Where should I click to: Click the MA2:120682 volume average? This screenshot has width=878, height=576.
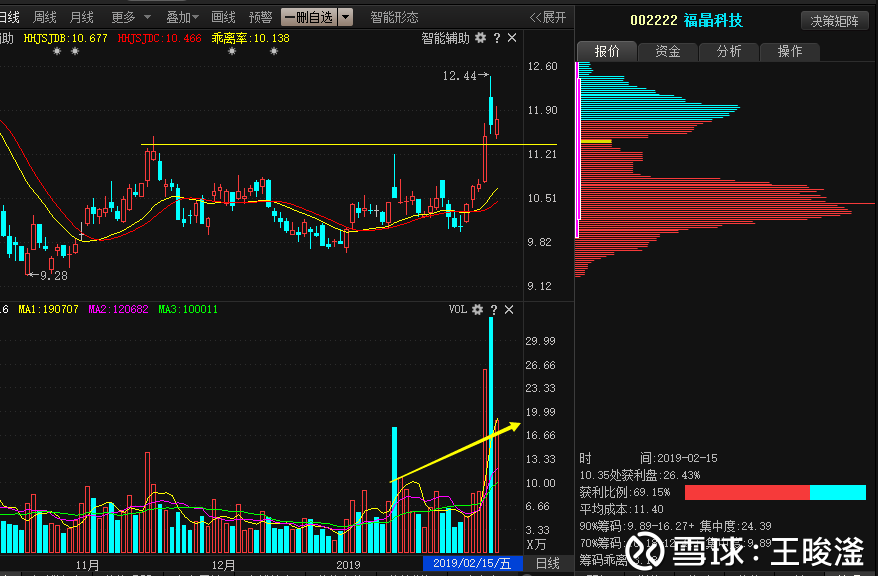point(119,309)
